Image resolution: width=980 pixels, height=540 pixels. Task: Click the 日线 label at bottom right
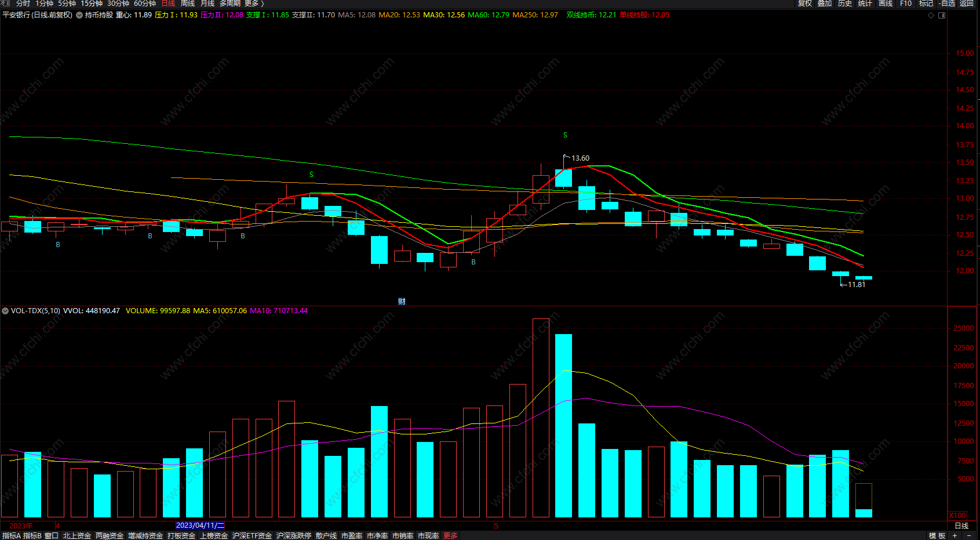pos(961,526)
